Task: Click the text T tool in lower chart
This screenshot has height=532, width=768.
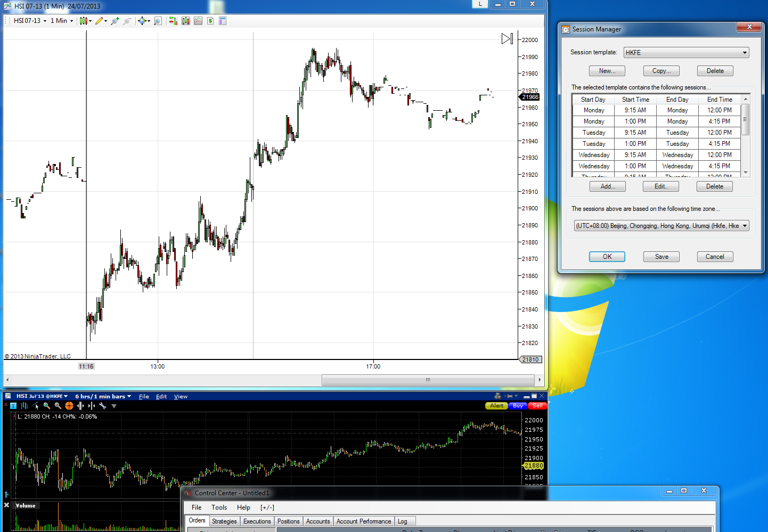Action: (13, 406)
